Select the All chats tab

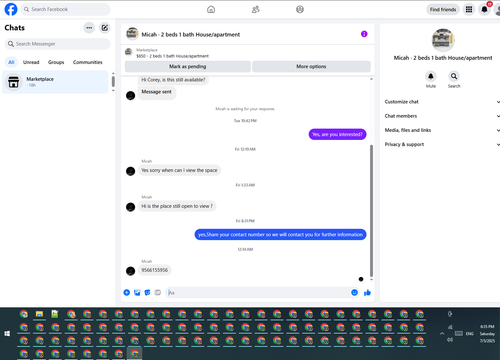coord(11,62)
